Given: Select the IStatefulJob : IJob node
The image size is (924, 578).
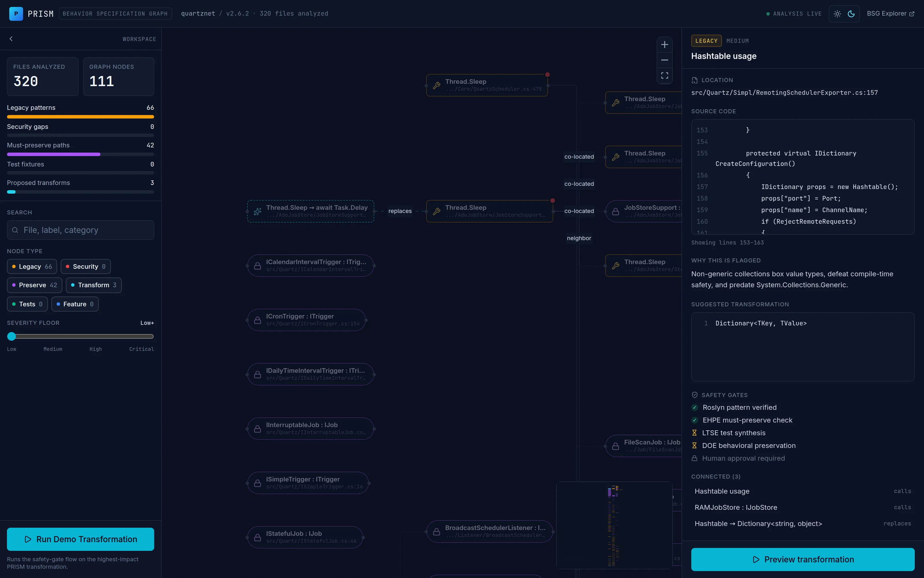Looking at the screenshot, I should click(305, 537).
